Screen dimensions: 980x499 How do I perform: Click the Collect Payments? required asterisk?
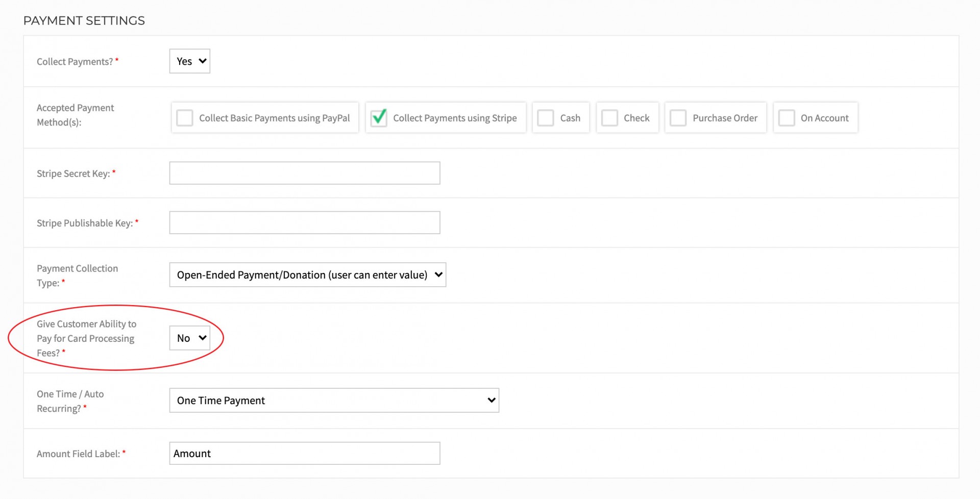[117, 59]
